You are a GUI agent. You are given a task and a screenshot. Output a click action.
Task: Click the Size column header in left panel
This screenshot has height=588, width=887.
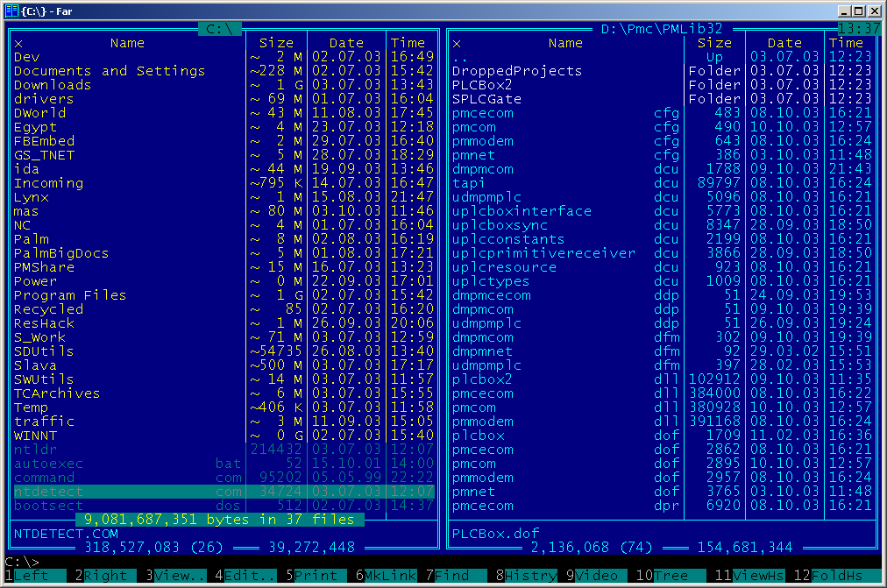click(x=277, y=43)
